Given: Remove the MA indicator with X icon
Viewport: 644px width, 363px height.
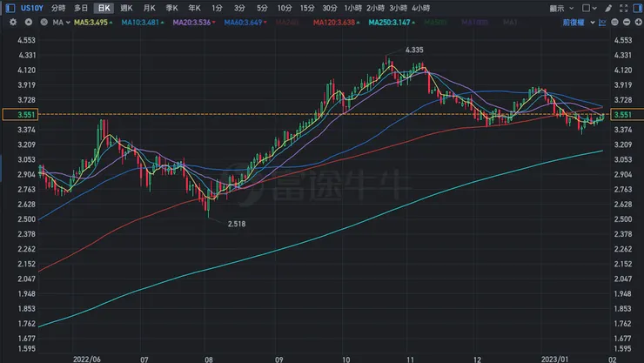Looking at the screenshot, I should pos(44,22).
